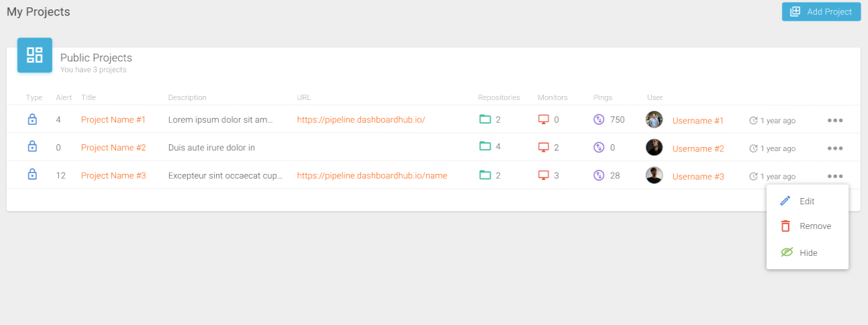Click the description 'Excepteur sint occaecat cup...'

226,175
